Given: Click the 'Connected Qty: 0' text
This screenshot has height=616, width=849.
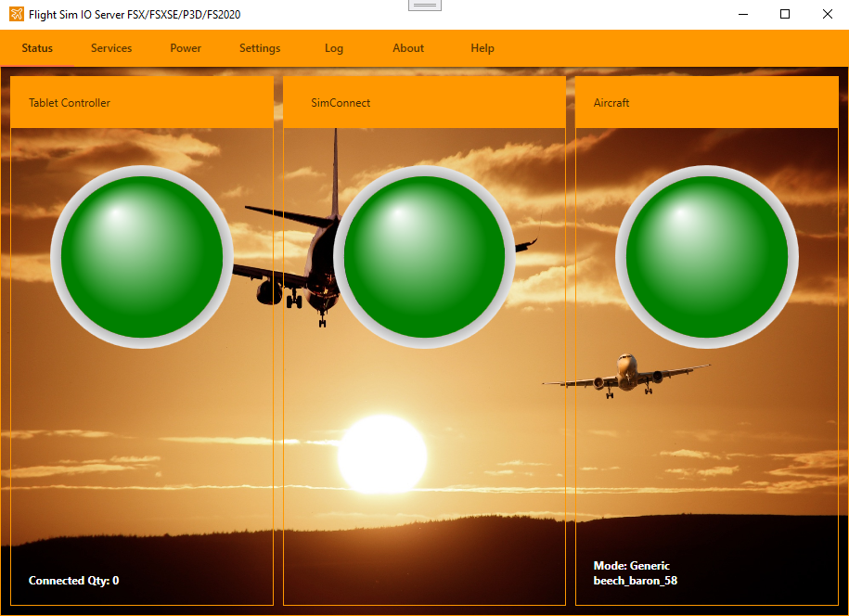Looking at the screenshot, I should point(73,580).
